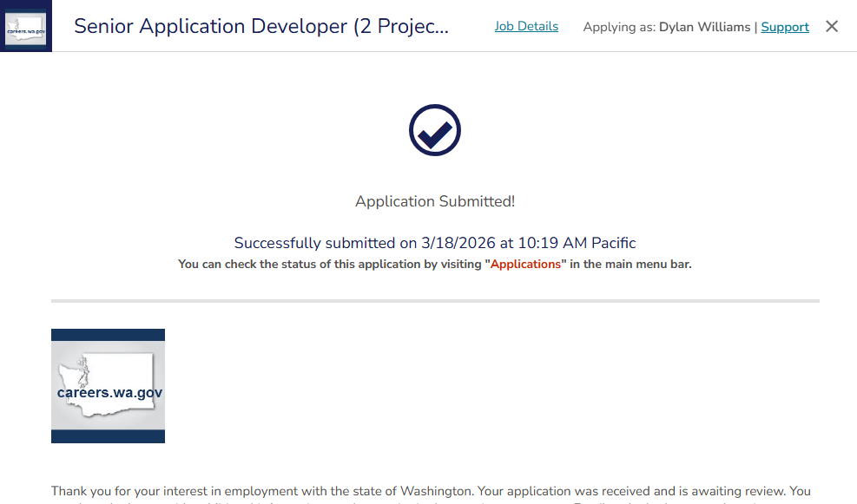Click the gray horizontal divider line
The image size is (857, 504).
click(x=434, y=301)
